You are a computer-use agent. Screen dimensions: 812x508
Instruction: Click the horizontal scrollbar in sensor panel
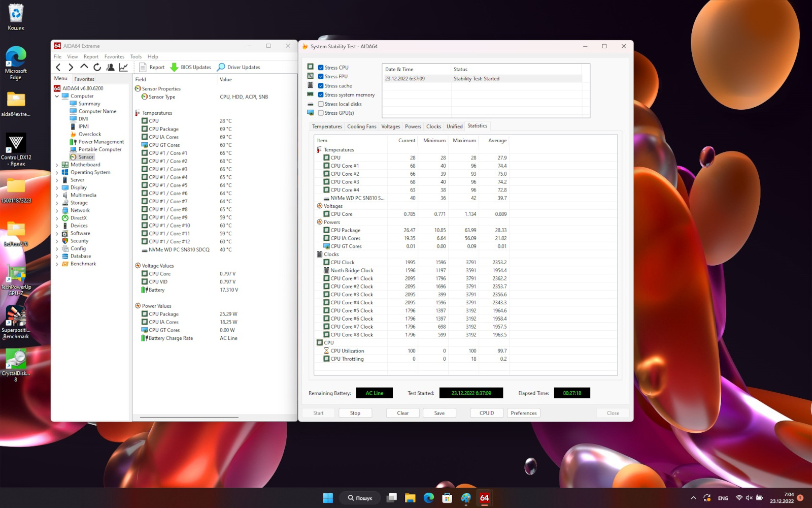pos(189,417)
